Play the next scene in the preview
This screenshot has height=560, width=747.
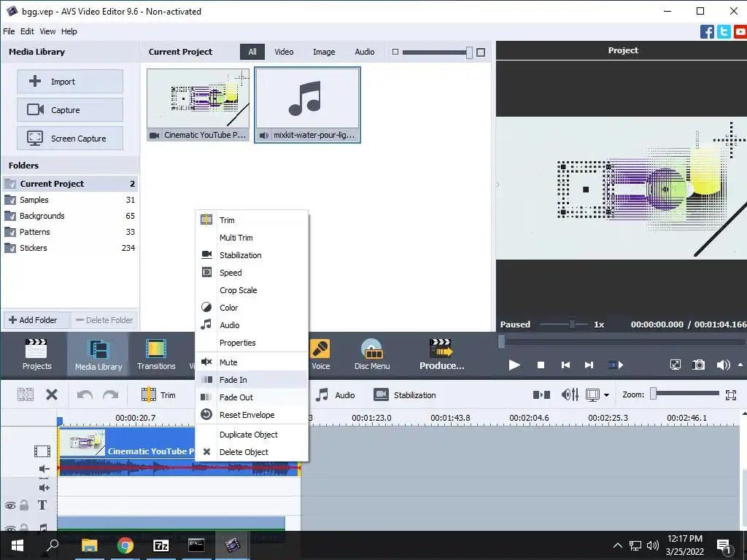pyautogui.click(x=616, y=365)
